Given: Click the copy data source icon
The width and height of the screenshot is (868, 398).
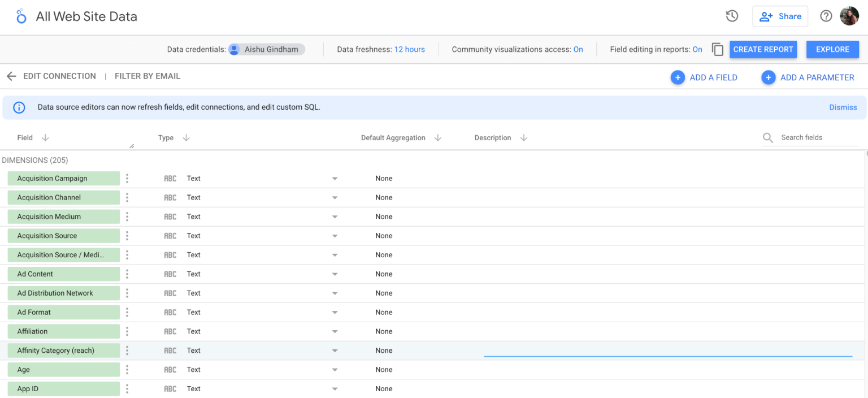Looking at the screenshot, I should point(717,49).
